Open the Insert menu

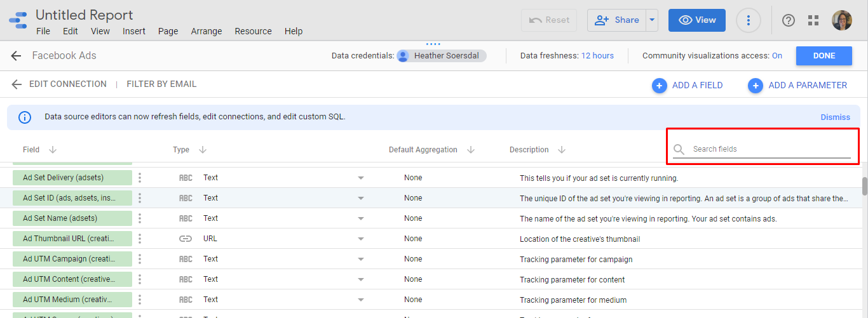(134, 31)
